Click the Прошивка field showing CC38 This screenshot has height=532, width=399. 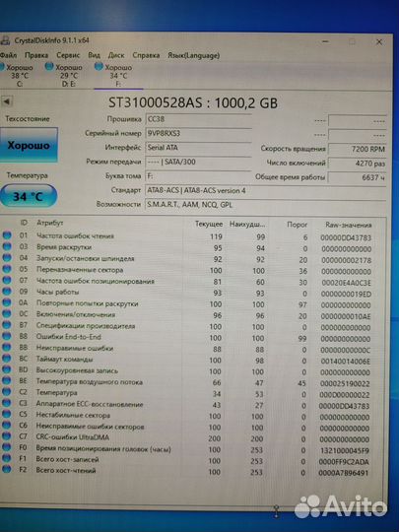pyautogui.click(x=198, y=119)
